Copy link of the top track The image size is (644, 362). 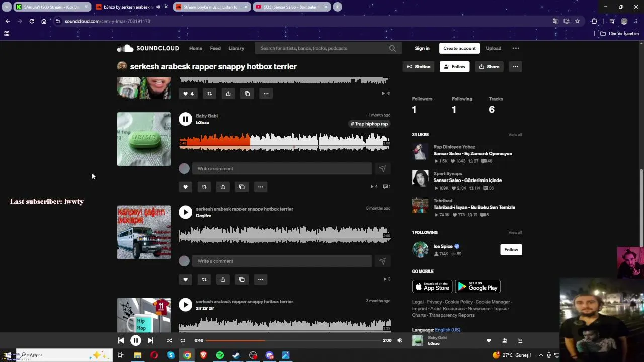(x=247, y=94)
